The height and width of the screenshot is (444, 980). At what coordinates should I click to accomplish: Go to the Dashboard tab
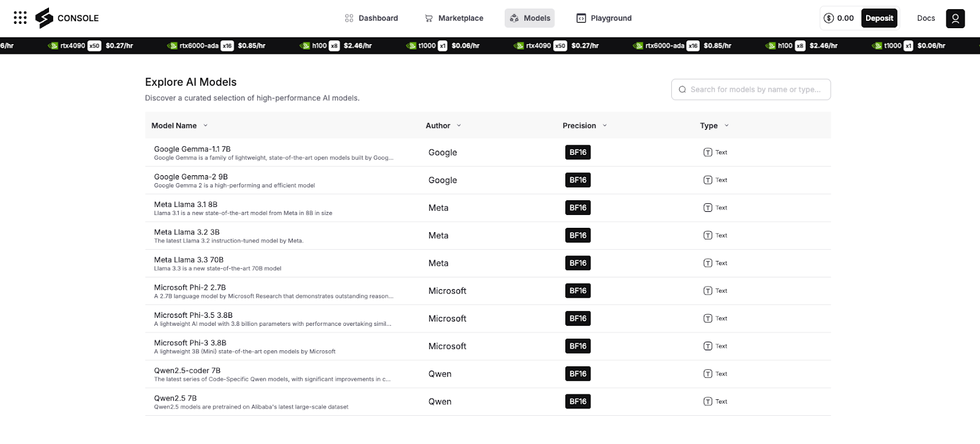click(x=371, y=18)
